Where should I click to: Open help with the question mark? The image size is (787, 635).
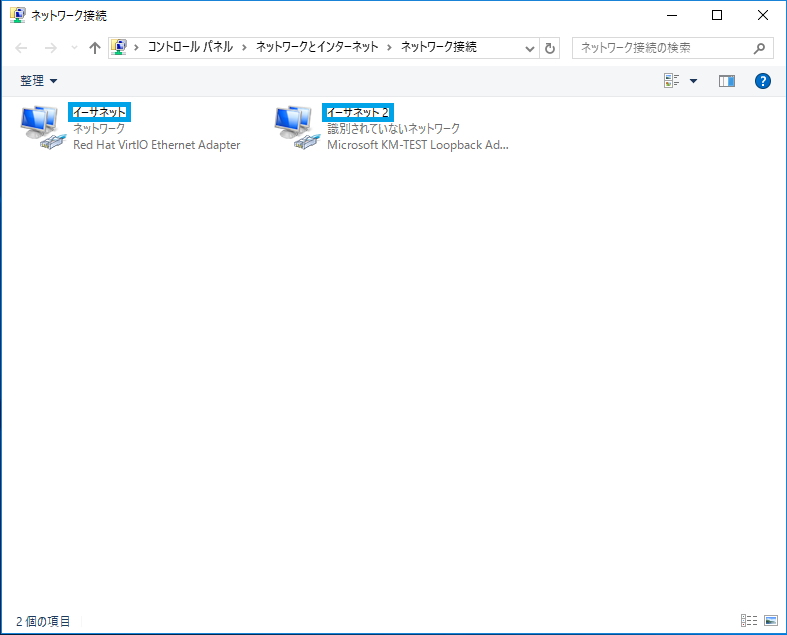[762, 81]
